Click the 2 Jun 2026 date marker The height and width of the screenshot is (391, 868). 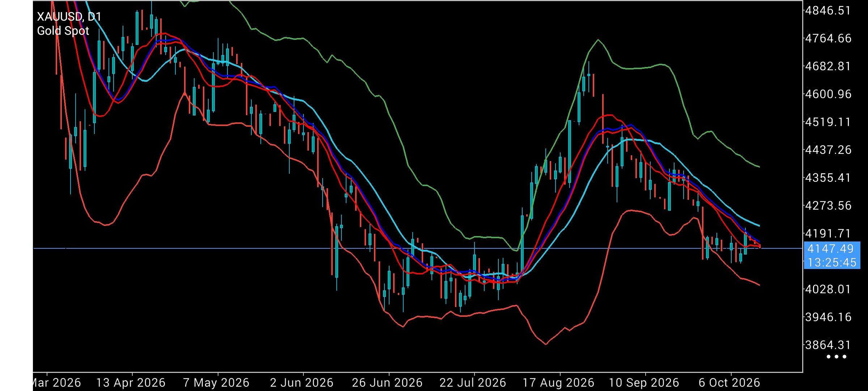click(x=302, y=383)
